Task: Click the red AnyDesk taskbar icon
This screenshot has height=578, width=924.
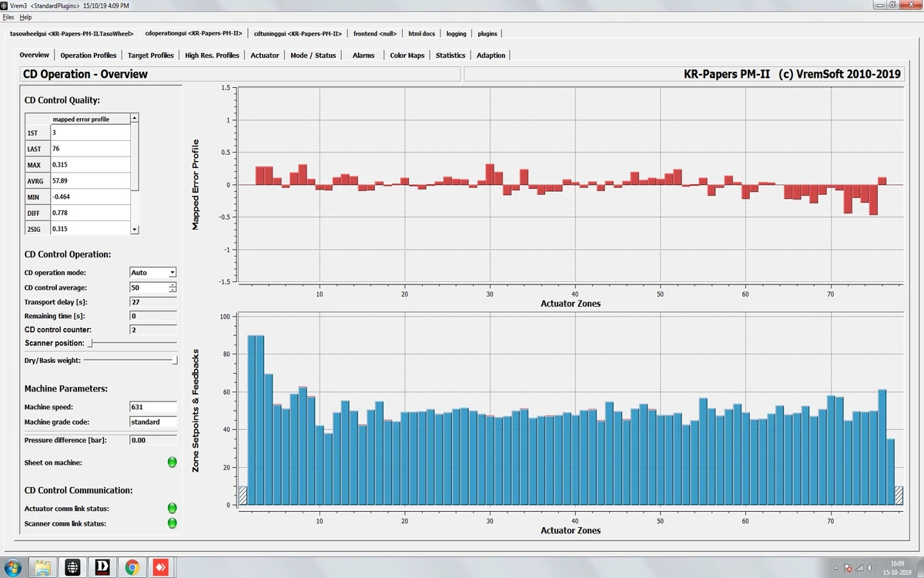Action: coord(161,567)
